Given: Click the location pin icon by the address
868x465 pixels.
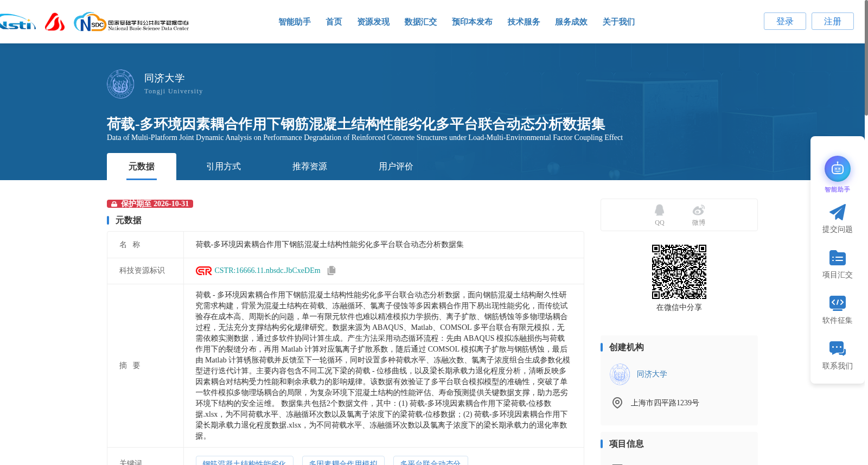Looking at the screenshot, I should (617, 403).
